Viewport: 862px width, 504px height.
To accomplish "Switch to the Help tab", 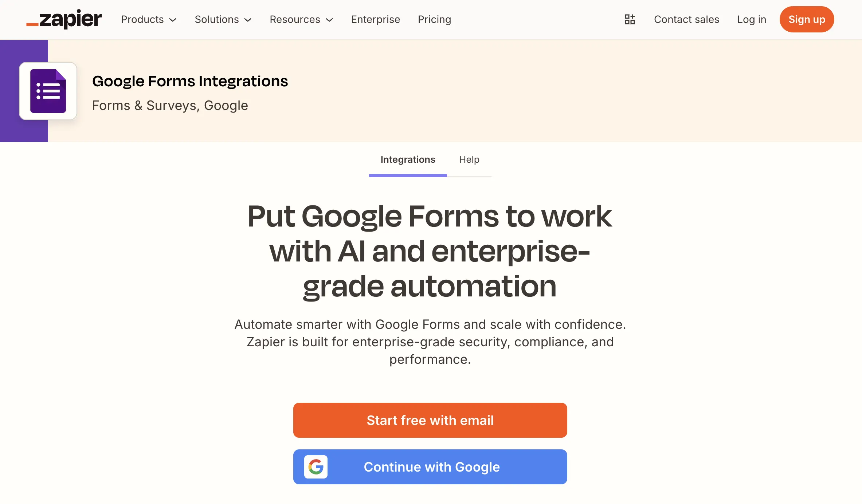I will coord(469,160).
